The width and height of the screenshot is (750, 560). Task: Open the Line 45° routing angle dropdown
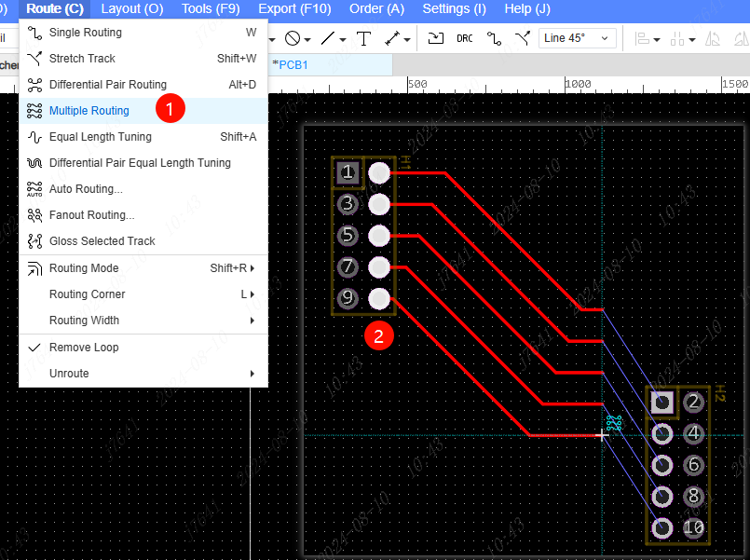(578, 38)
